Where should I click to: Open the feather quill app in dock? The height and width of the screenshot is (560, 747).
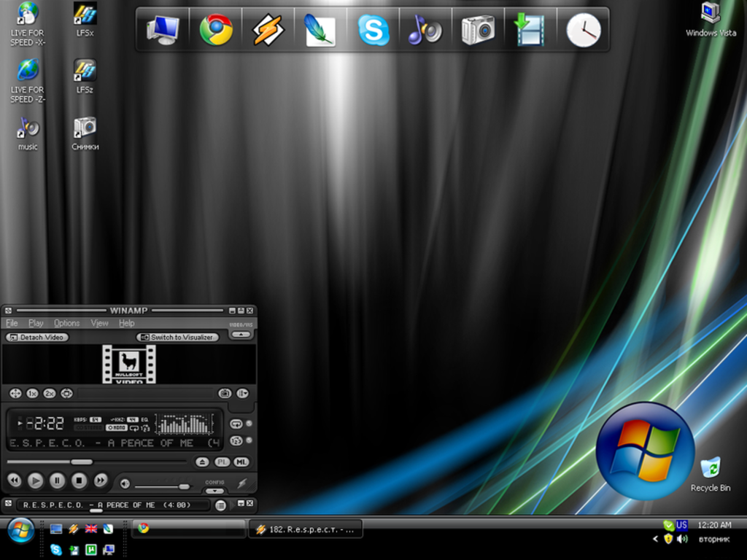320,29
